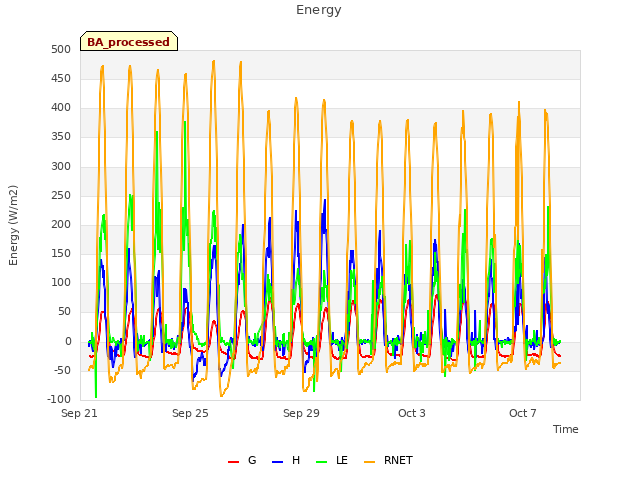Click the 150 y-axis tick label
Screen dimensions: 640x480
click(61, 253)
